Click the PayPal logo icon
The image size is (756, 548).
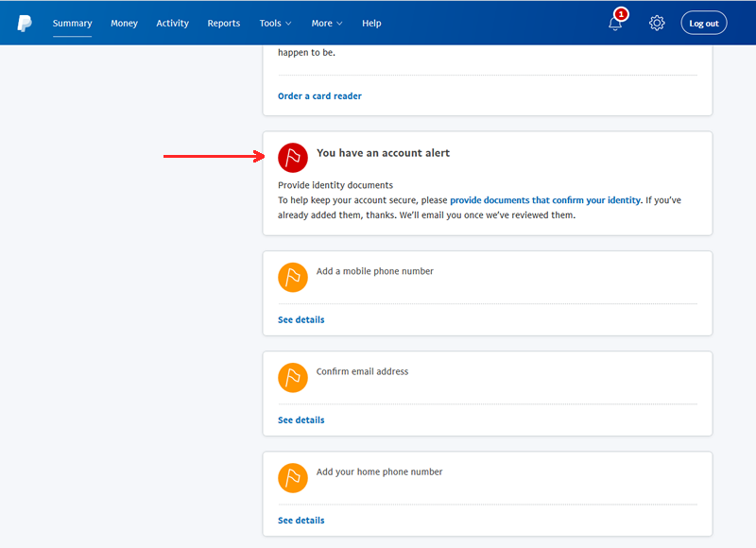coord(25,23)
